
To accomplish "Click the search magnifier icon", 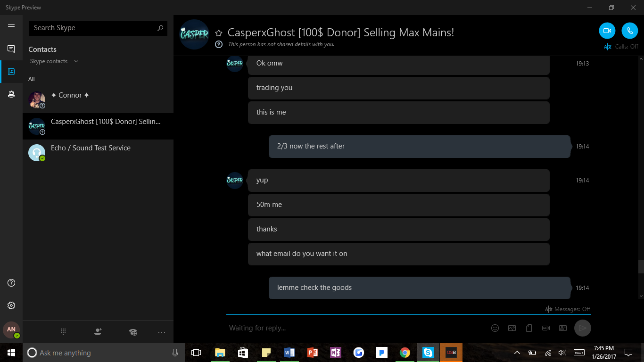I will click(x=160, y=28).
